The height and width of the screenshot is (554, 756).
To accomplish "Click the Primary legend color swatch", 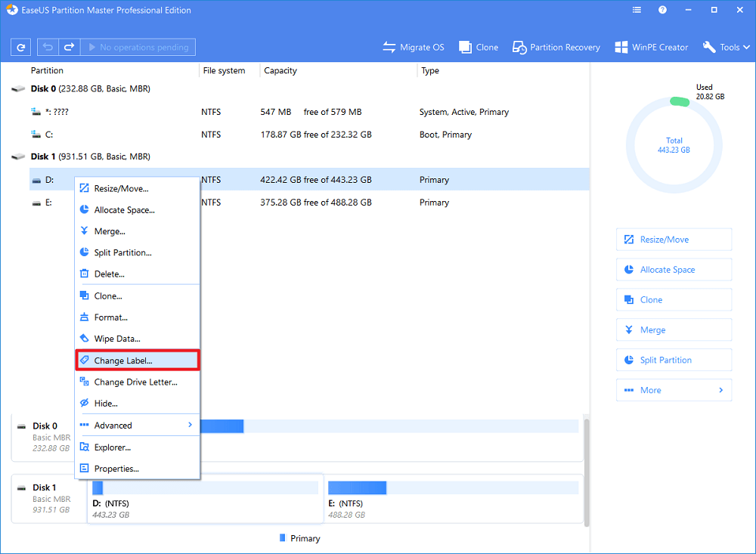I will pos(283,537).
